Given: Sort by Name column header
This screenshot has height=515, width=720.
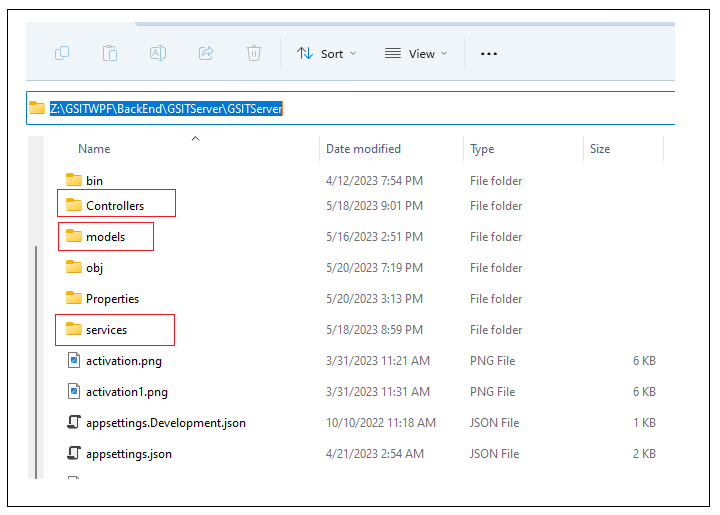Looking at the screenshot, I should [94, 149].
